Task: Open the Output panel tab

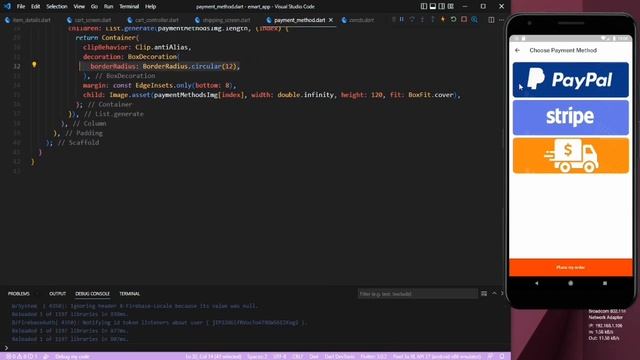Action: pyautogui.click(x=58, y=294)
